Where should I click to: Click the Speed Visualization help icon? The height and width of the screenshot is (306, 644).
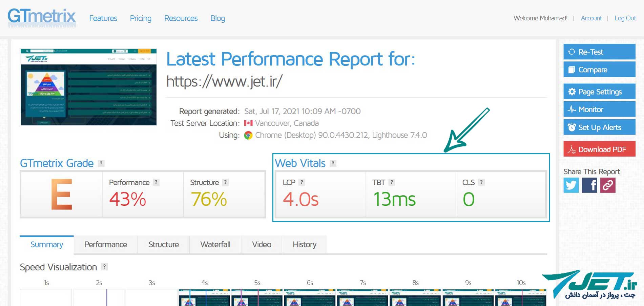[x=105, y=267]
